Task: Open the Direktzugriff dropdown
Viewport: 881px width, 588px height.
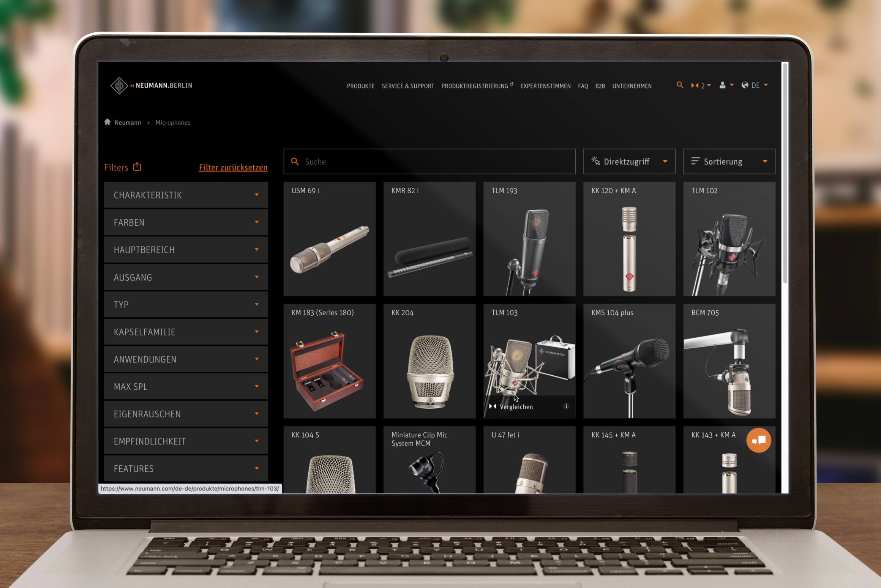Action: coord(629,161)
